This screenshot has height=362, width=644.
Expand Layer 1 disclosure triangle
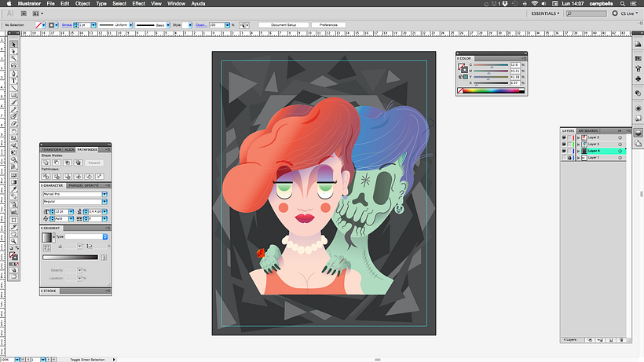[579, 158]
